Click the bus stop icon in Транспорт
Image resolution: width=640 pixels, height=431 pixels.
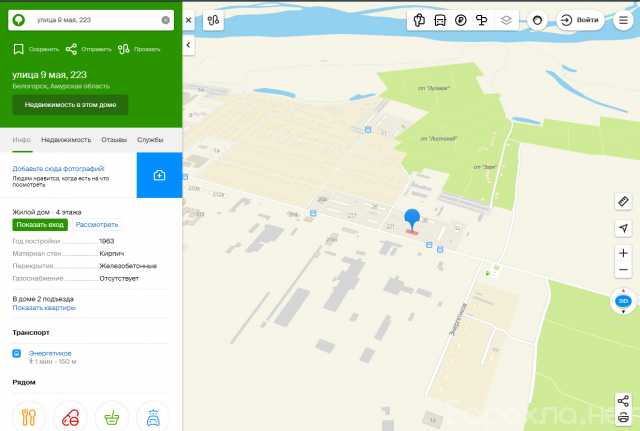(16, 353)
